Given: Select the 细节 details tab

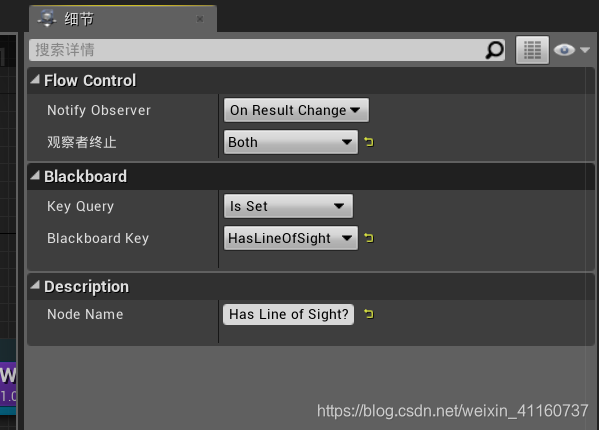Looking at the screenshot, I should pyautogui.click(x=123, y=19).
